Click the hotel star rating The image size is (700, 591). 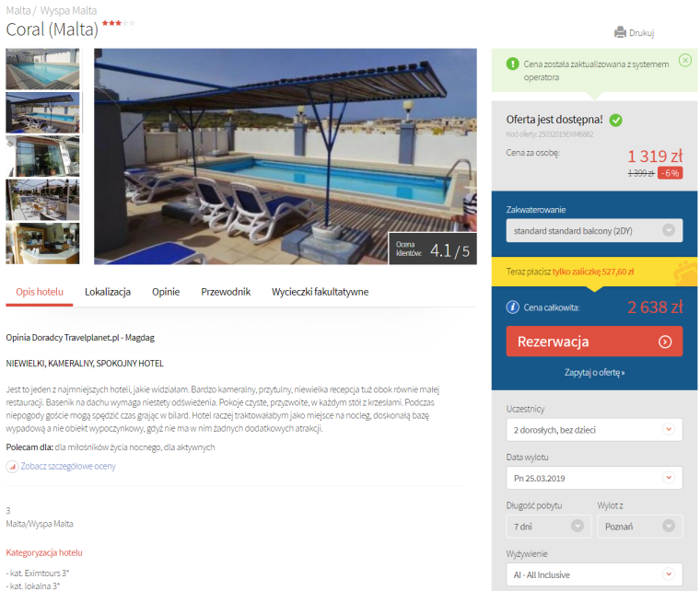[x=118, y=23]
